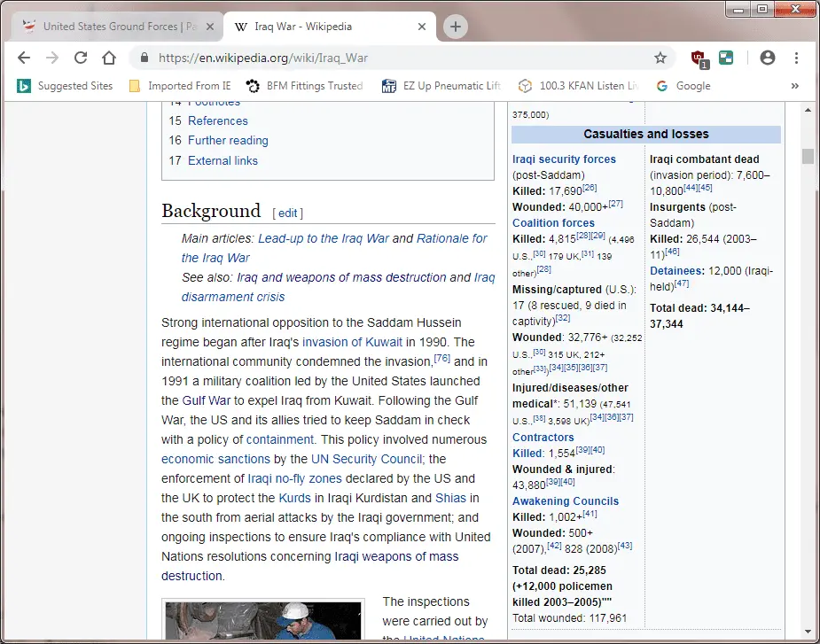This screenshot has height=644, width=820.
Task: Open Killed link under Contractors
Action: coord(527,454)
